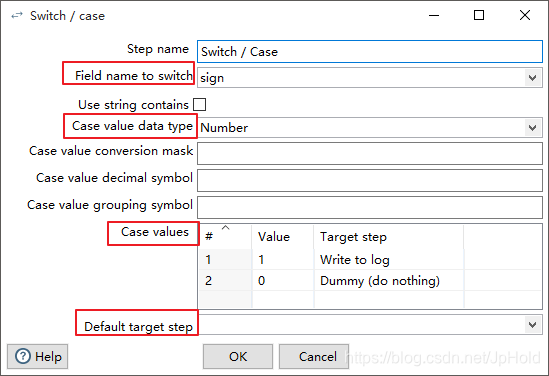Open the Field name to switch dropdown
The height and width of the screenshot is (376, 549).
[533, 77]
